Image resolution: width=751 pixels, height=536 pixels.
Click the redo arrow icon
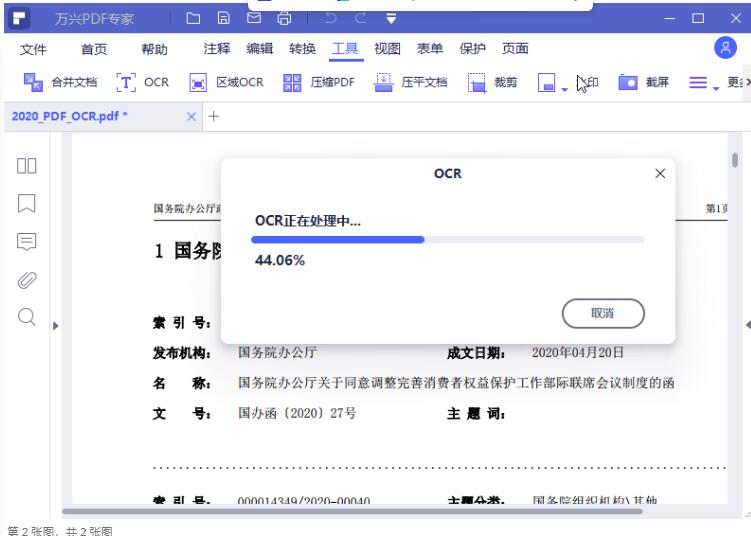click(361, 19)
